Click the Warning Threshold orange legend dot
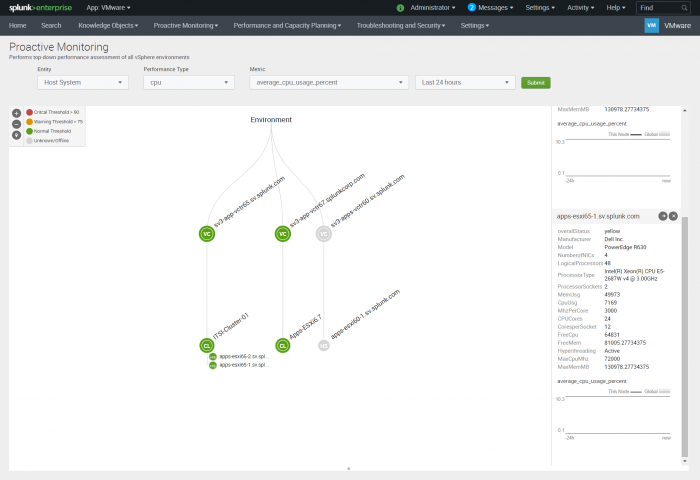This screenshot has width=700, height=480. click(x=29, y=121)
